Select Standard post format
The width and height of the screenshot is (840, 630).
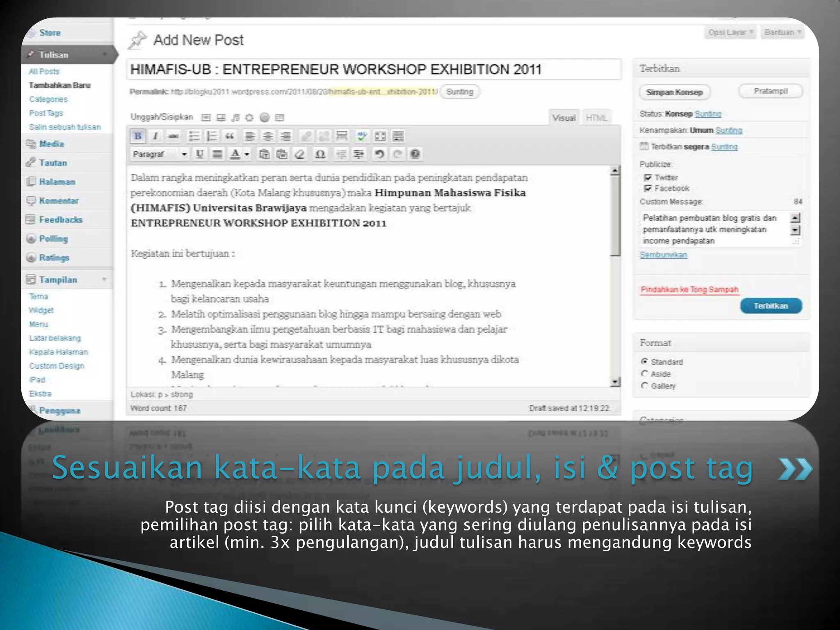tap(644, 361)
